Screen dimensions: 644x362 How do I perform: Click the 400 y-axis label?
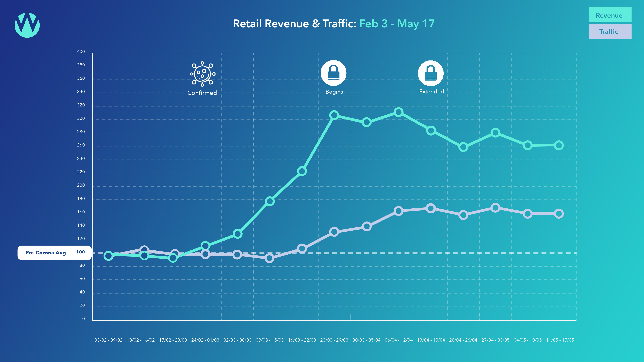click(x=81, y=51)
